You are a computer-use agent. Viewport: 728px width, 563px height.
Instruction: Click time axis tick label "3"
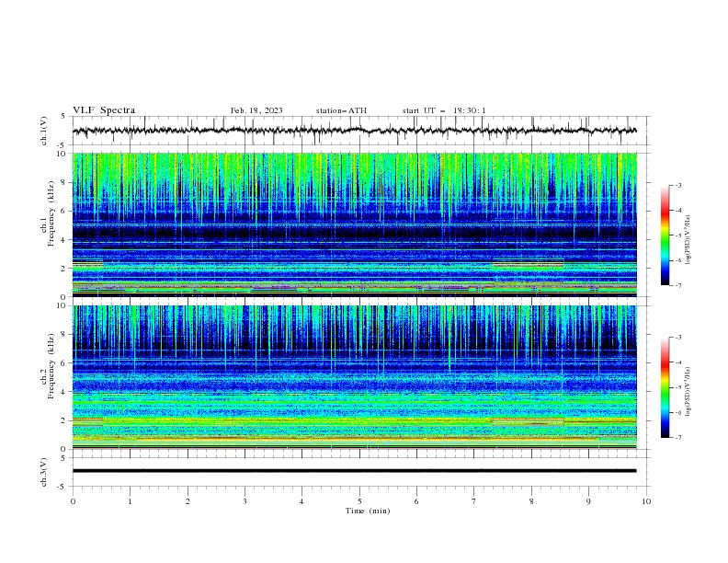[245, 501]
